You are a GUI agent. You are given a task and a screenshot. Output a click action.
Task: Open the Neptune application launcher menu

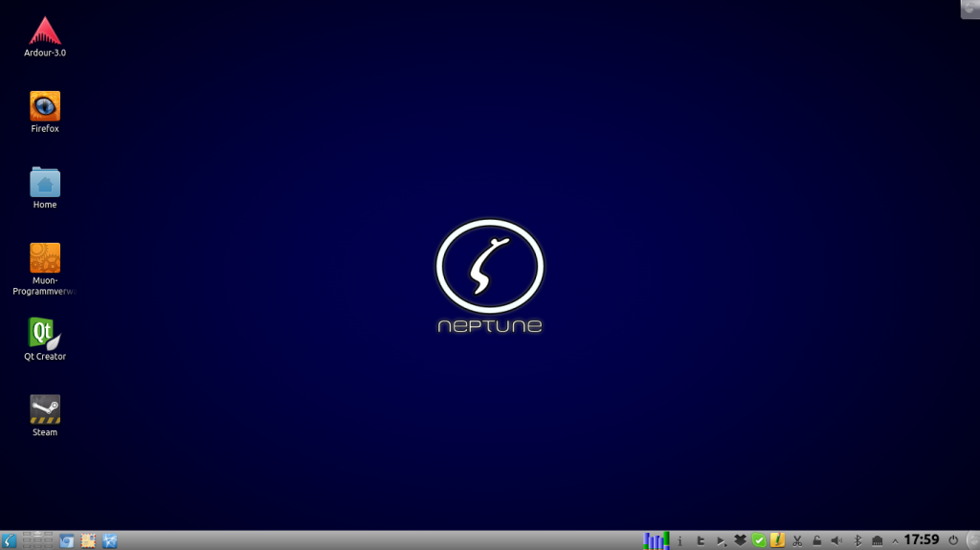pos(10,540)
